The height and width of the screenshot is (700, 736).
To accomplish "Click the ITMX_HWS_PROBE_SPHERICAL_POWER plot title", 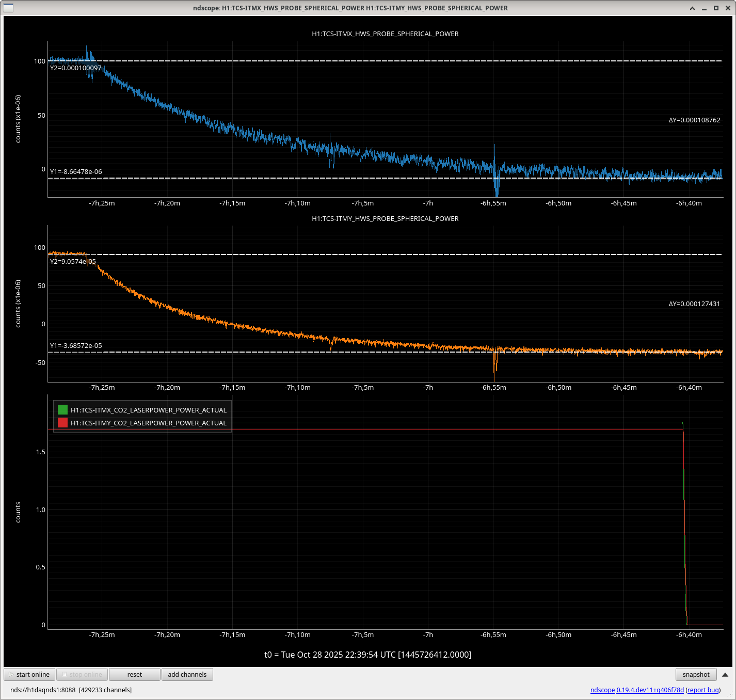I will coord(385,34).
